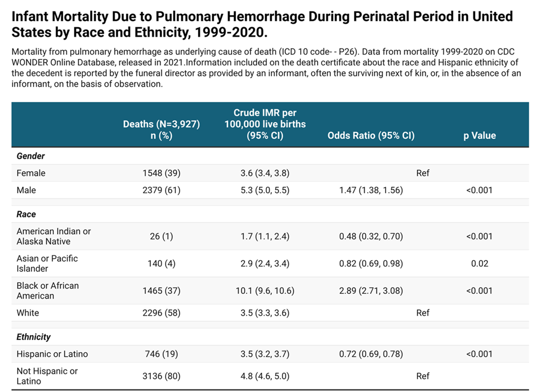Image resolution: width=539 pixels, height=392 pixels.
Task: Select the Ref cell in White row
Action: [x=423, y=313]
